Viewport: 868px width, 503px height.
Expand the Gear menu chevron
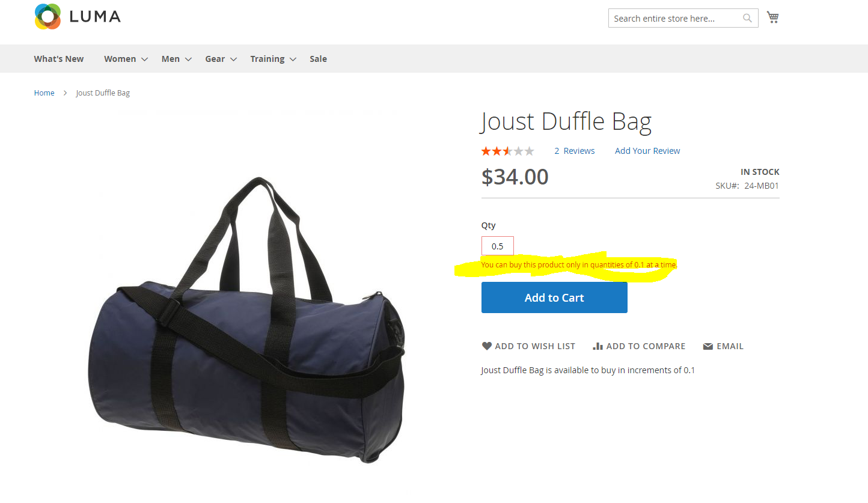tap(233, 59)
